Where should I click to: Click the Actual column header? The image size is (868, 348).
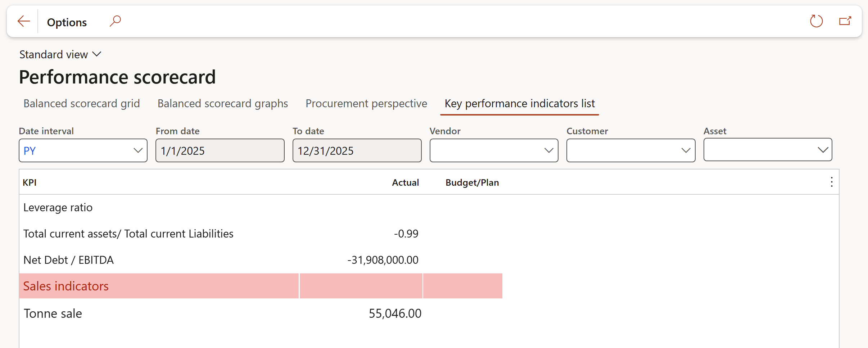pos(405,182)
